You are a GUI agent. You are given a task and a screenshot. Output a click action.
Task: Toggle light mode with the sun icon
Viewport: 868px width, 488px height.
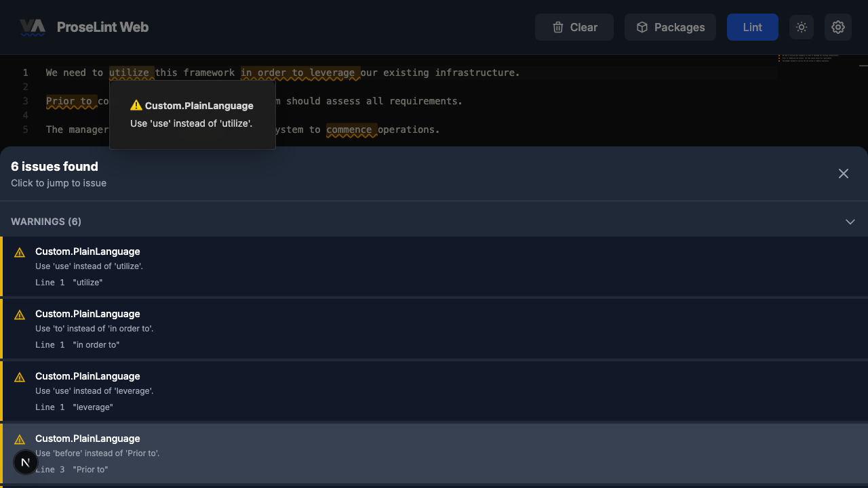[801, 27]
